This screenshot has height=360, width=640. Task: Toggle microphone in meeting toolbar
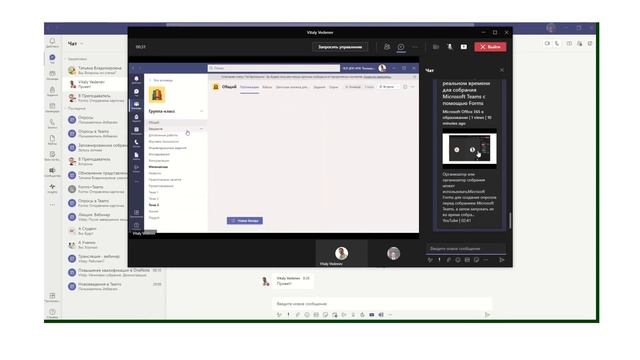pos(450,47)
